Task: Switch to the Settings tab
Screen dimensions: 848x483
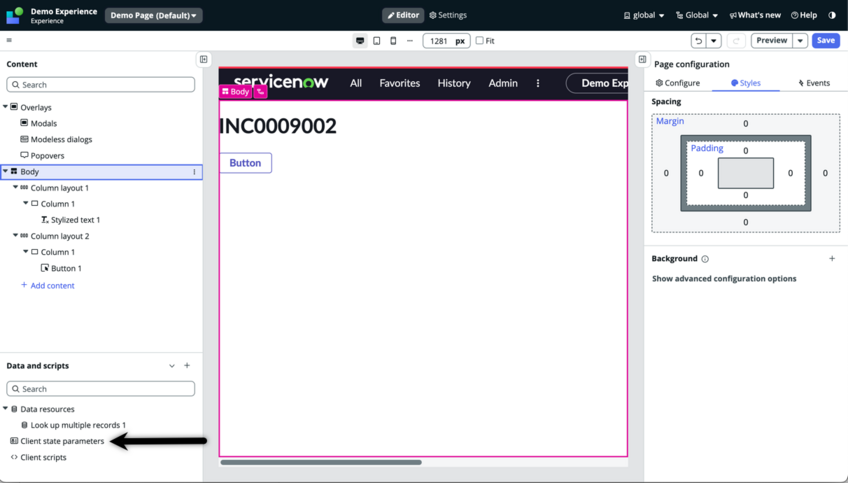Action: 448,15
